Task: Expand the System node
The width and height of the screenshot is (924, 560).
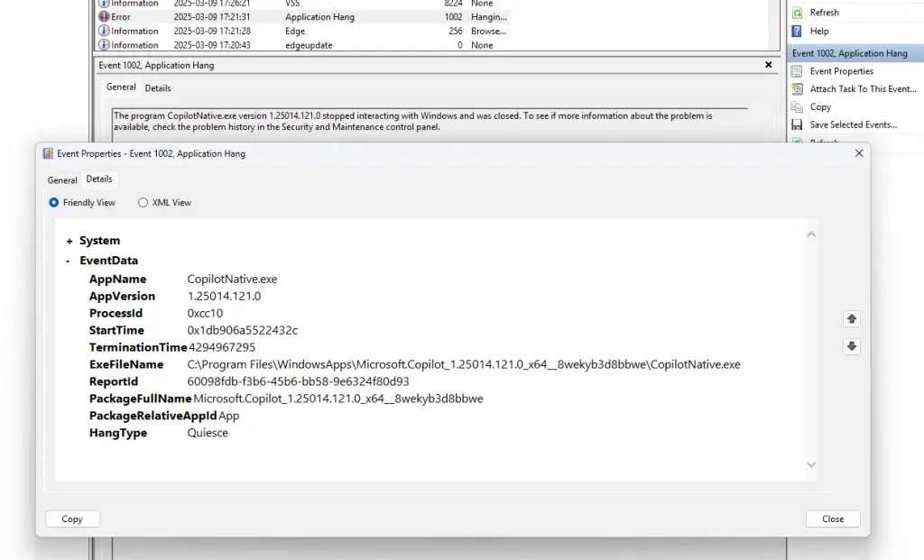Action: pos(69,242)
